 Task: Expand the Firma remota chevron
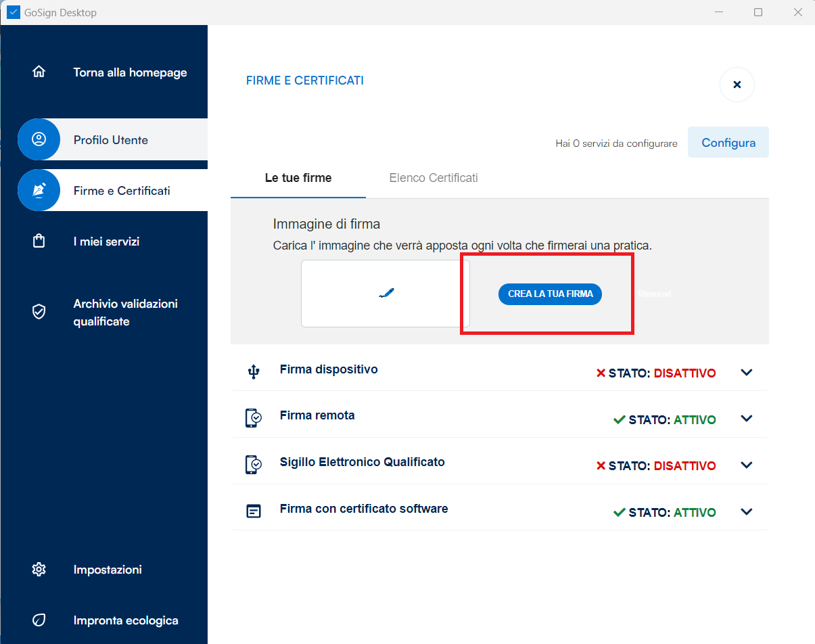746,419
